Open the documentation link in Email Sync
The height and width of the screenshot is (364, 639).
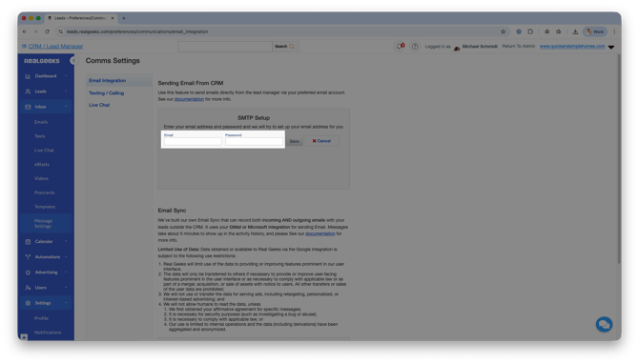pyautogui.click(x=320, y=233)
